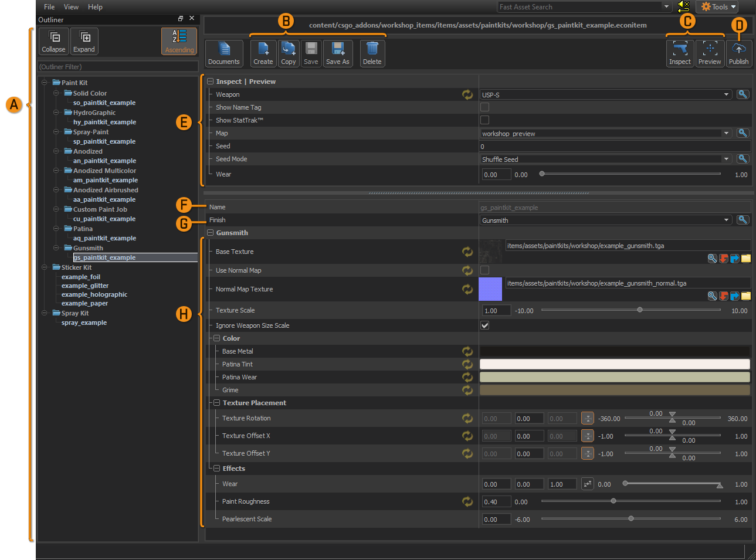Click the Patina Wear color swatch
756x560 pixels.
(x=615, y=377)
